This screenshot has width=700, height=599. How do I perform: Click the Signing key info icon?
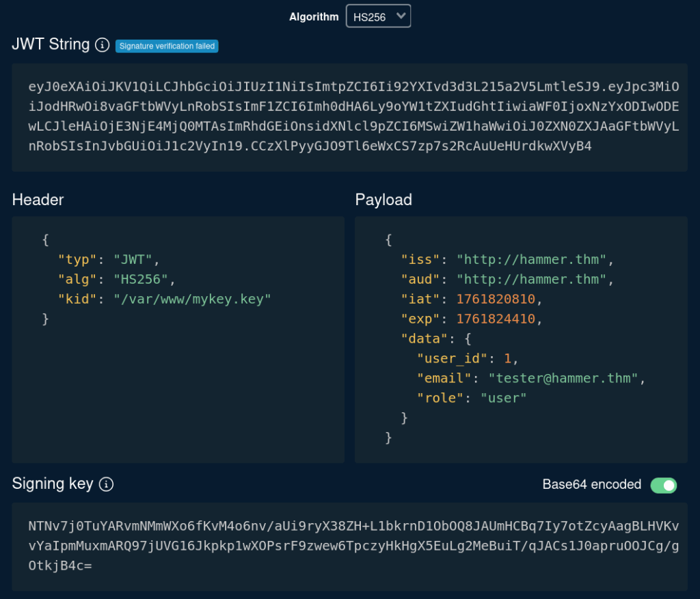106,484
